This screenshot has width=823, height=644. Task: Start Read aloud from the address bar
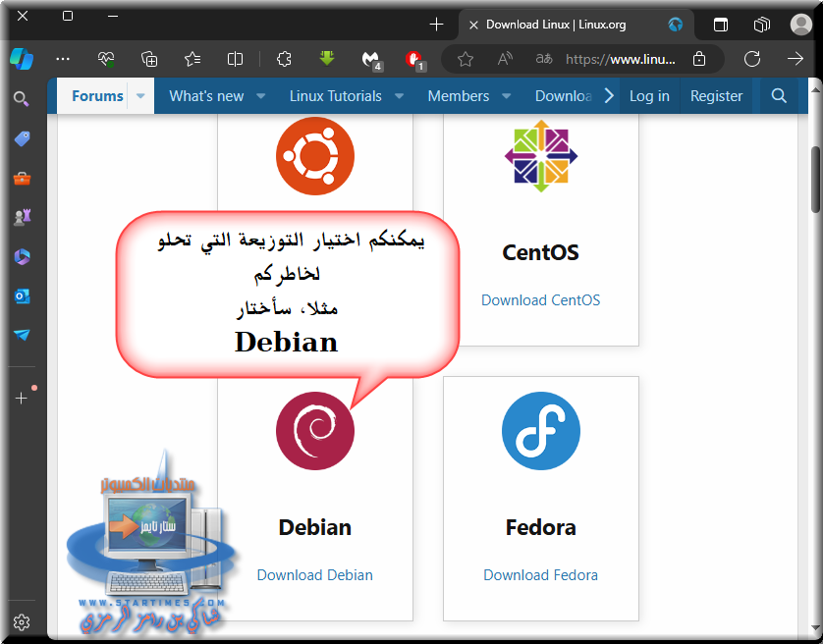click(505, 59)
